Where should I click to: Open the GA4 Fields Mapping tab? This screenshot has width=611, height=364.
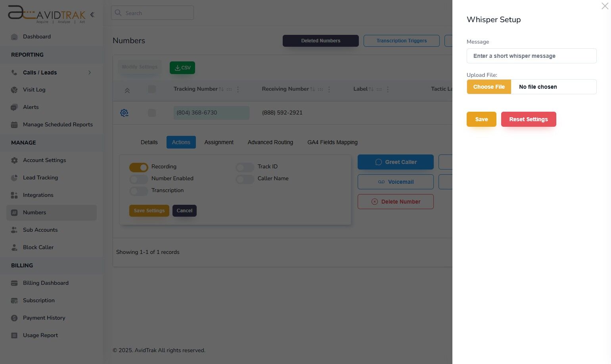(x=332, y=142)
